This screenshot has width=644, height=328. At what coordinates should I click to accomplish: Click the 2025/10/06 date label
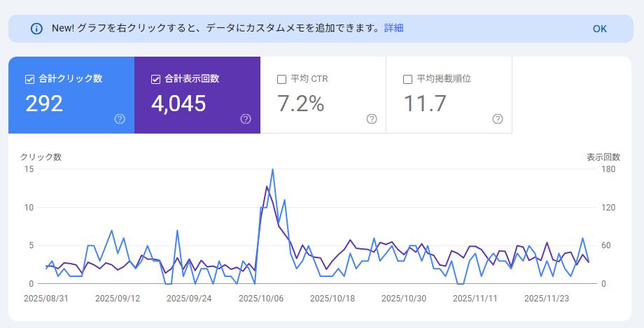[x=260, y=298]
